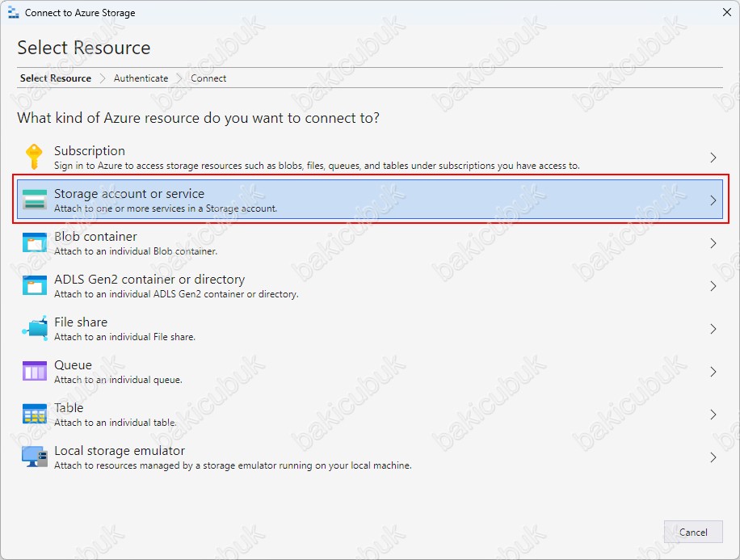The height and width of the screenshot is (560, 740).
Task: Click the ADLS Gen2 container icon
Action: (x=35, y=285)
